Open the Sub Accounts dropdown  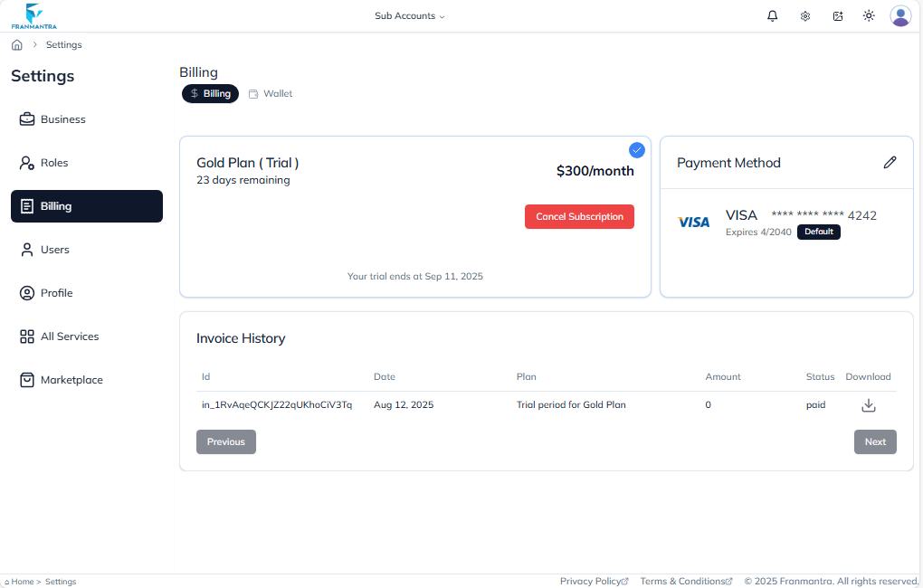coord(409,15)
